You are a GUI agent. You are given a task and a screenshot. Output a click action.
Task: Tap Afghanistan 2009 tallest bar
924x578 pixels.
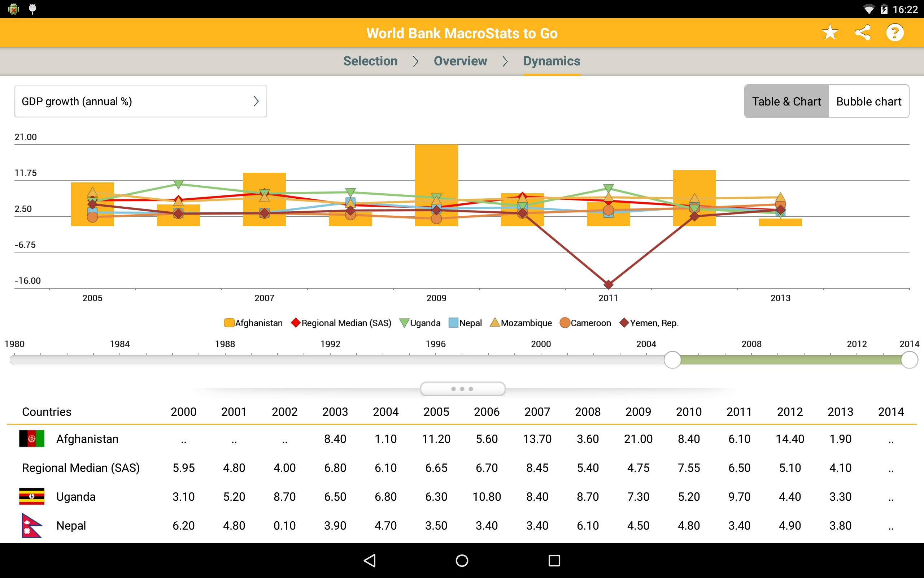tap(436, 185)
